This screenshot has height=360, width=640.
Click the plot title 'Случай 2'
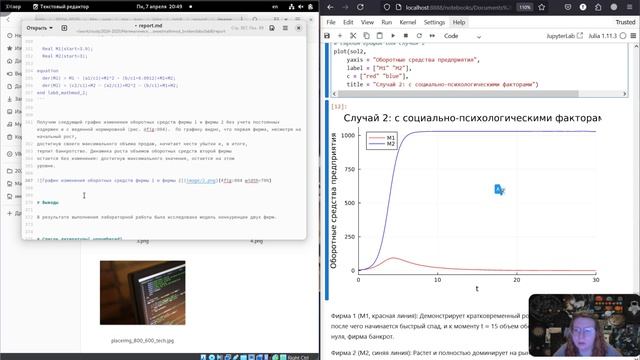click(x=472, y=118)
